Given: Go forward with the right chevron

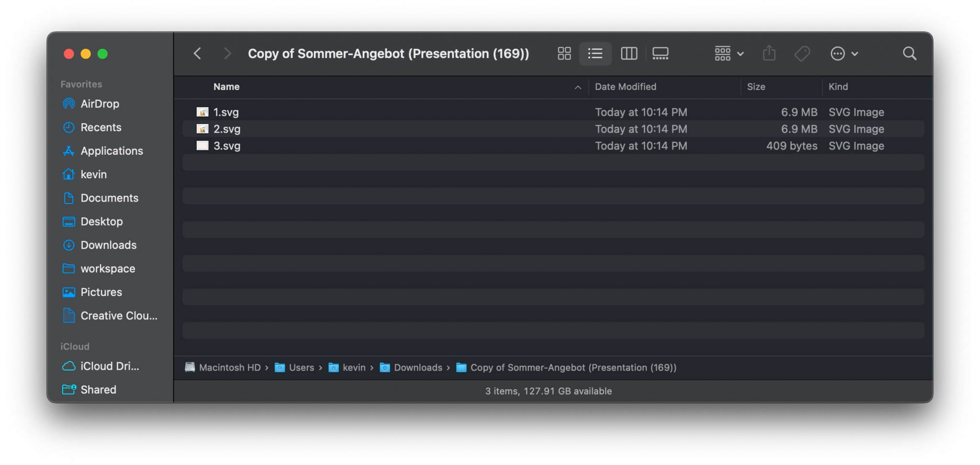Looking at the screenshot, I should [227, 53].
